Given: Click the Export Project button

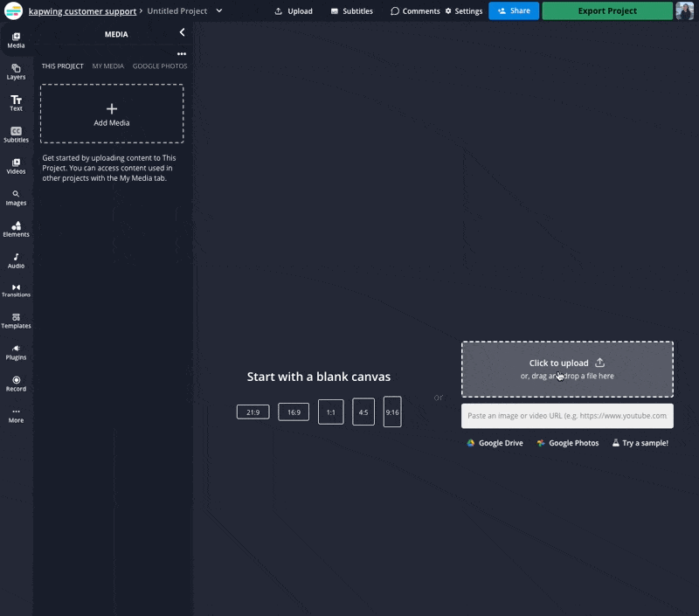Looking at the screenshot, I should coord(607,11).
